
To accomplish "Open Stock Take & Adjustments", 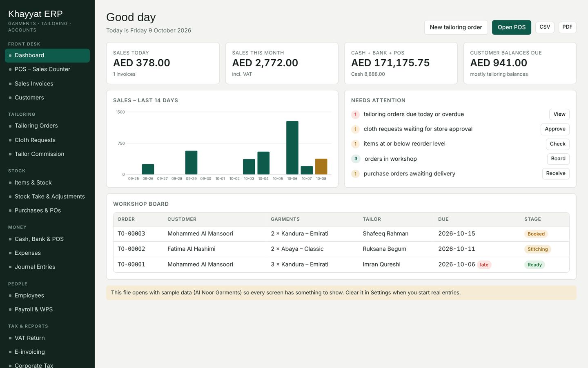I will 47,196.
